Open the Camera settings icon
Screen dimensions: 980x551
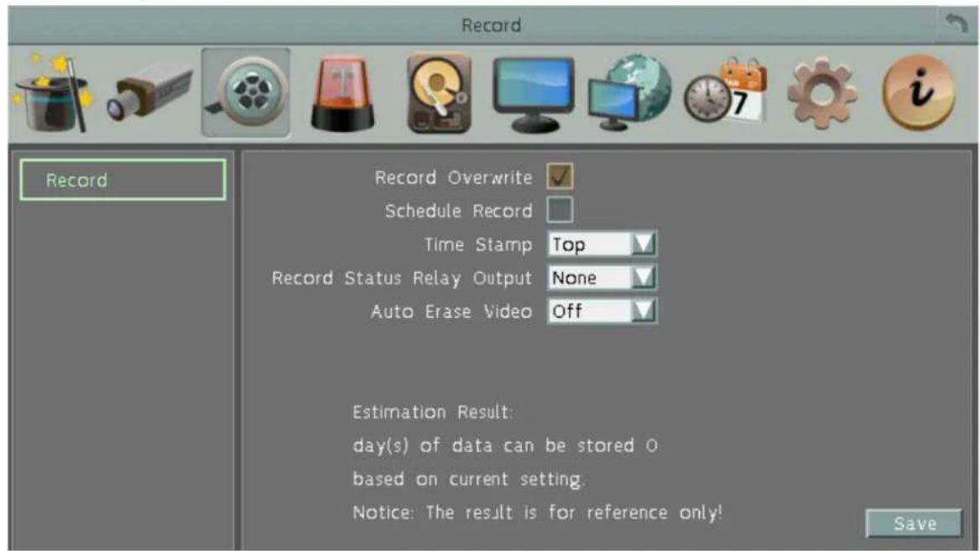click(x=150, y=94)
